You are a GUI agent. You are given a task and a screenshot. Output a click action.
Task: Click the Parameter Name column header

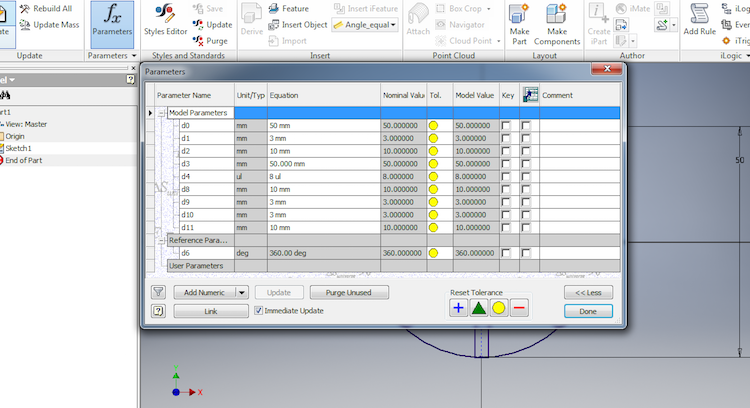pos(195,95)
